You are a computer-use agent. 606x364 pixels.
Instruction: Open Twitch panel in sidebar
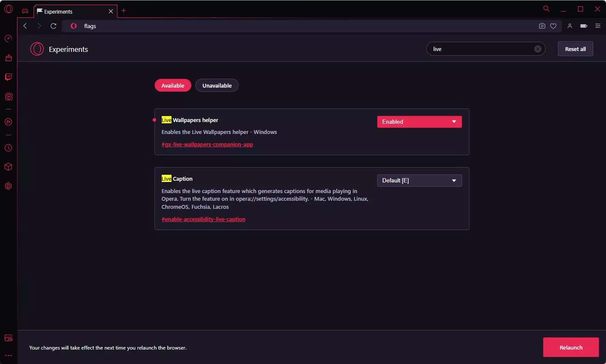pos(8,77)
